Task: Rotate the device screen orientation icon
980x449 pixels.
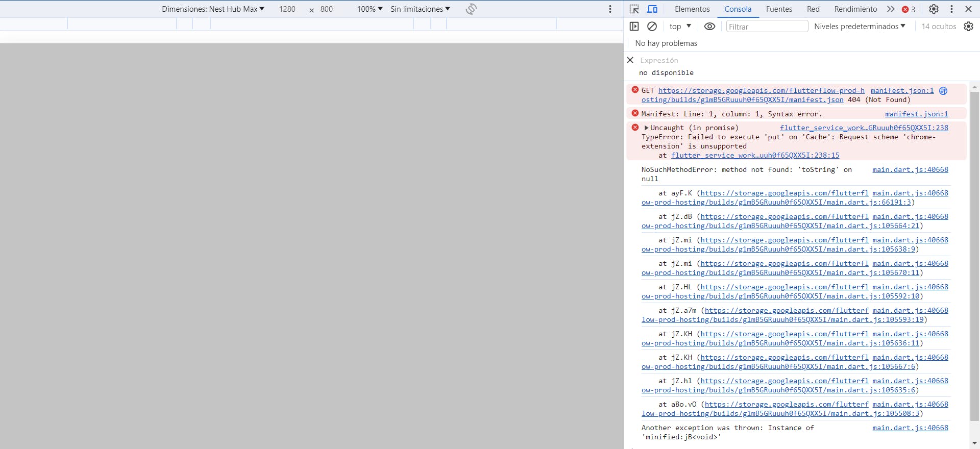Action: pos(471,9)
